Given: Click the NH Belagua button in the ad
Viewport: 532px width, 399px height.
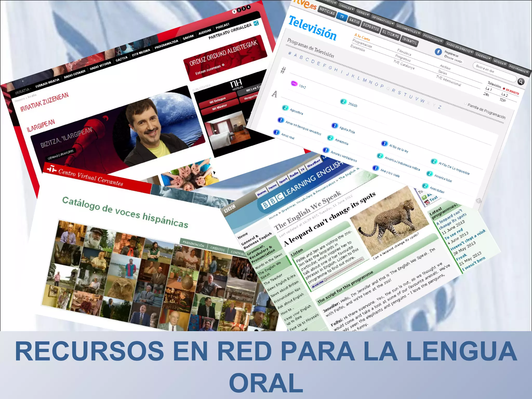Looking at the screenshot, I should coord(218,101).
